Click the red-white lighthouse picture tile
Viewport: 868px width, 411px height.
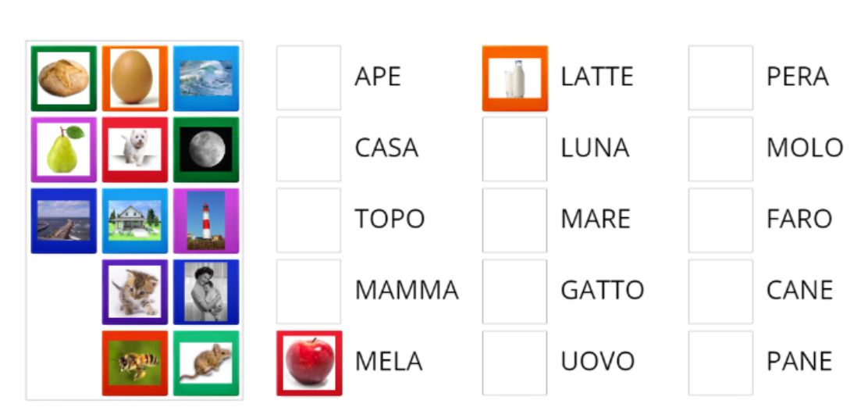(206, 221)
